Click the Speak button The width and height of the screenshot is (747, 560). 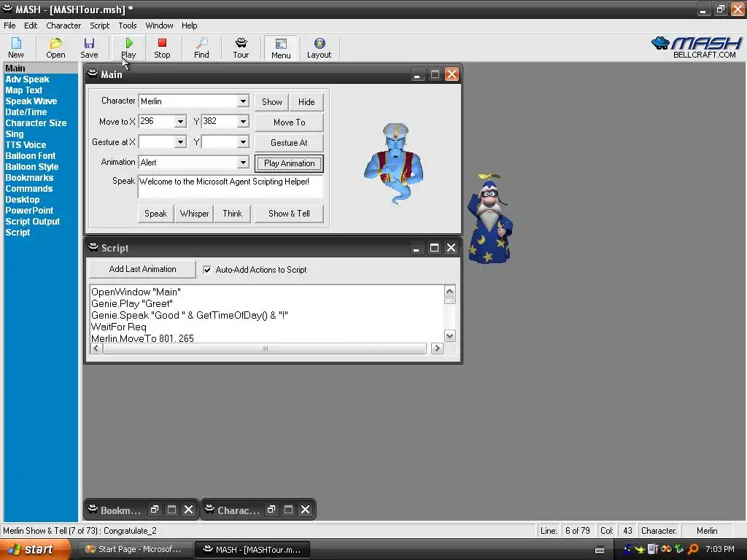(x=156, y=214)
